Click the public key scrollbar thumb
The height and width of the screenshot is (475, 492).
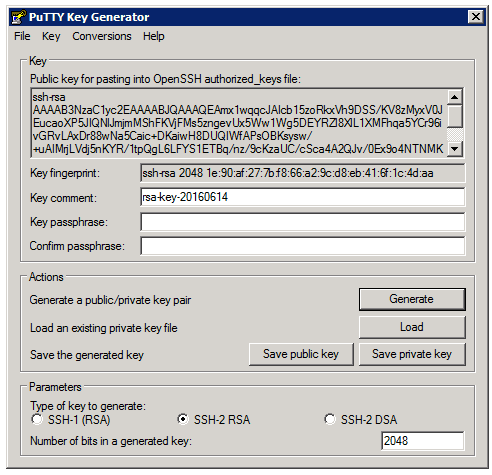(x=454, y=116)
